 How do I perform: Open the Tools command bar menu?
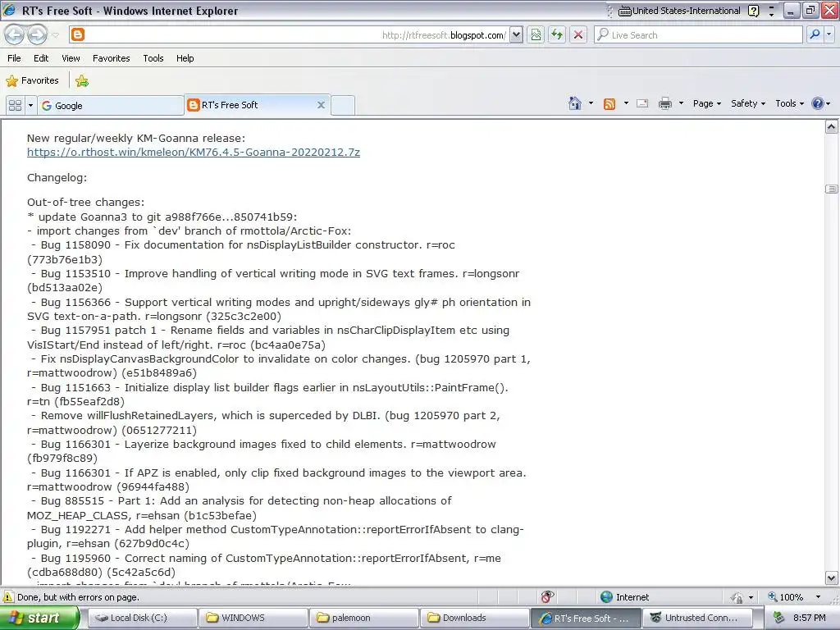pyautogui.click(x=790, y=103)
